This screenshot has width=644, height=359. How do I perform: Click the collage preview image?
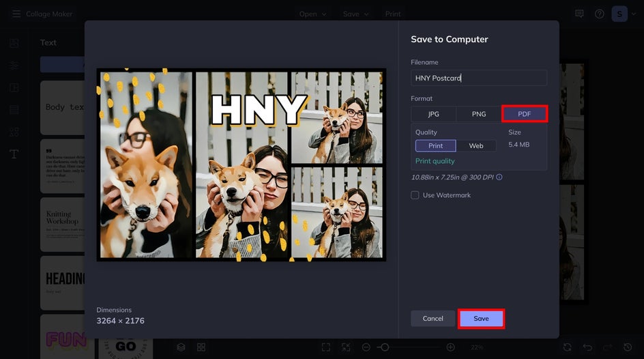pos(241,164)
